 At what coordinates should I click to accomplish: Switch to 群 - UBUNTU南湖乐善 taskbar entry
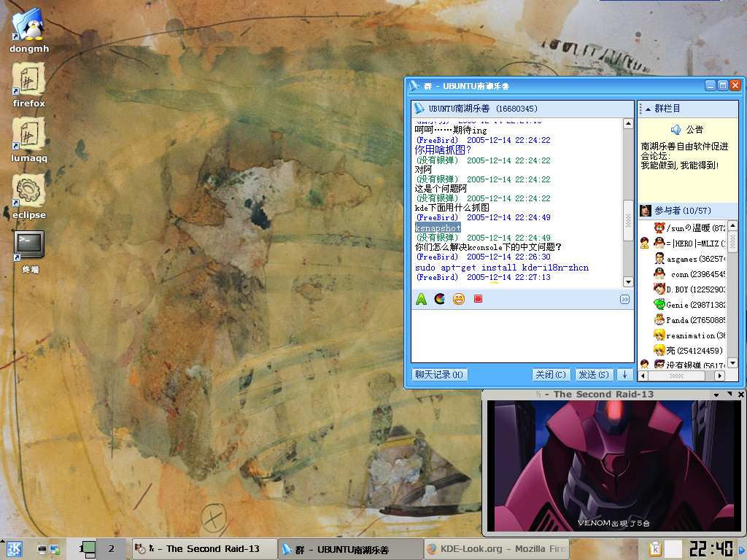coord(351,549)
